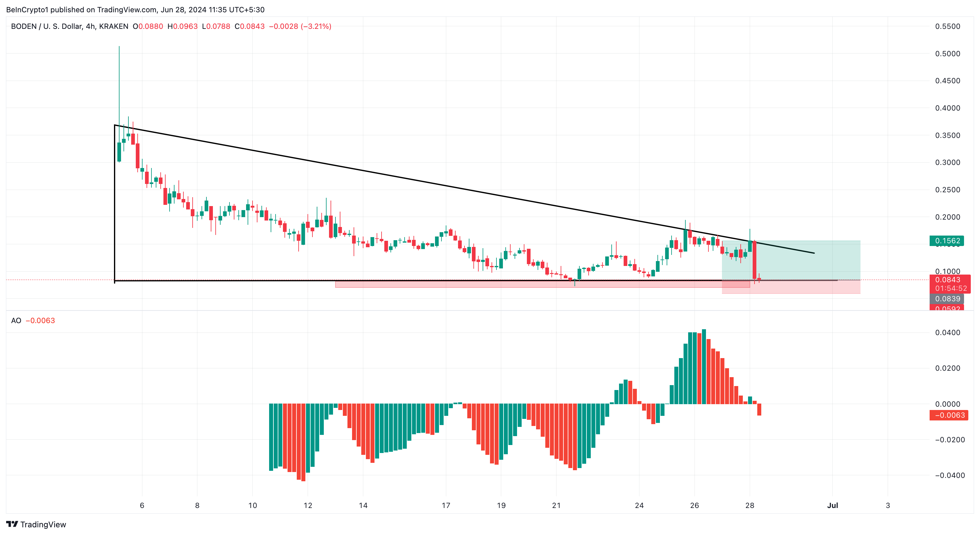Click the descending black trendline
The height and width of the screenshot is (535, 980).
380,174
